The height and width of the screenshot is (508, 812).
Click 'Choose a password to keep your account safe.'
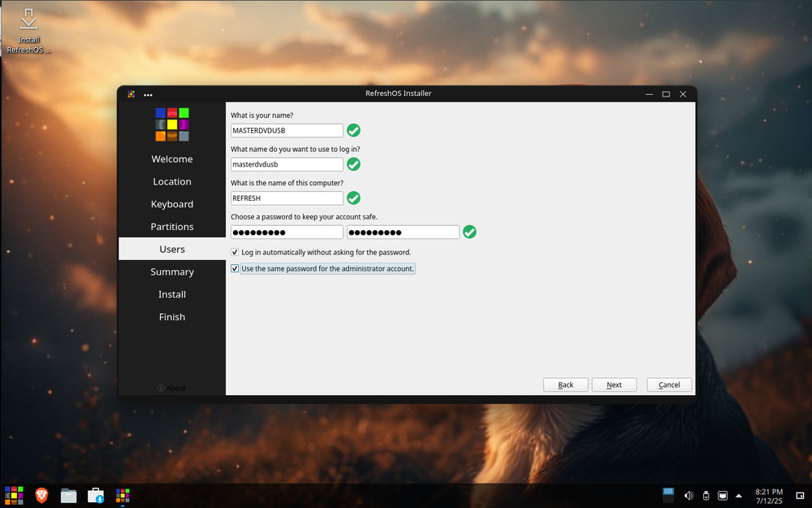pyautogui.click(x=304, y=217)
